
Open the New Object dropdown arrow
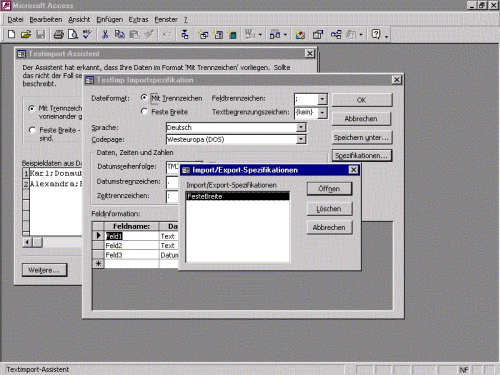[x=361, y=34]
